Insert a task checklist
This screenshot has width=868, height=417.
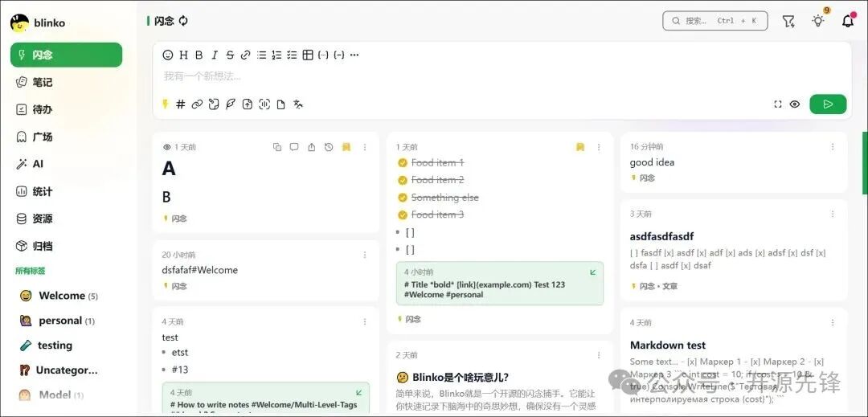293,55
